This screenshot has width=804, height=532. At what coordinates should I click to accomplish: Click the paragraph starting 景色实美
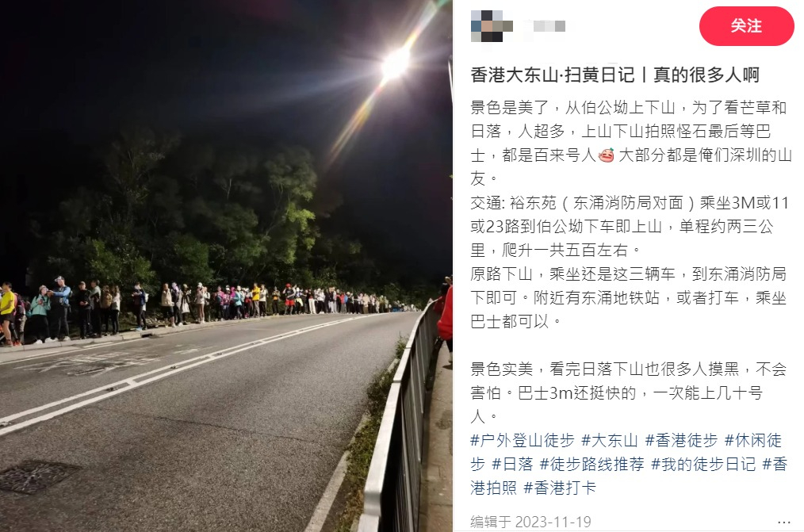pos(628,392)
